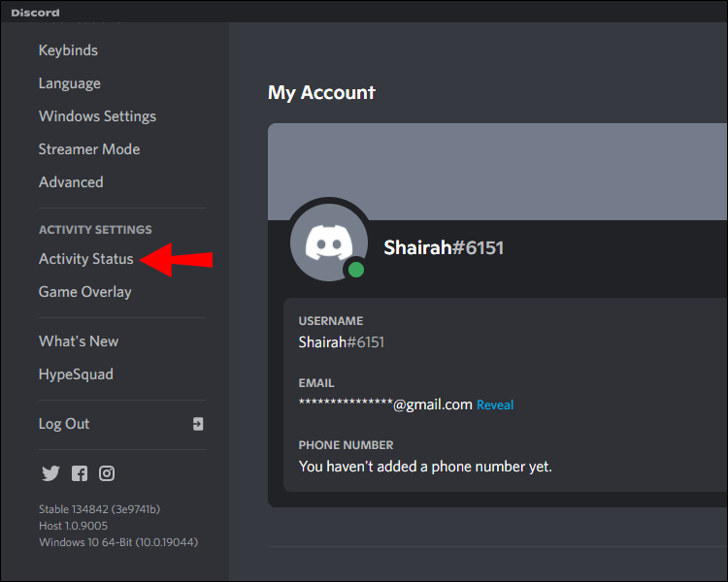Click the ACTIVITY SETTINGS section header
This screenshot has height=582, width=728.
coord(95,230)
